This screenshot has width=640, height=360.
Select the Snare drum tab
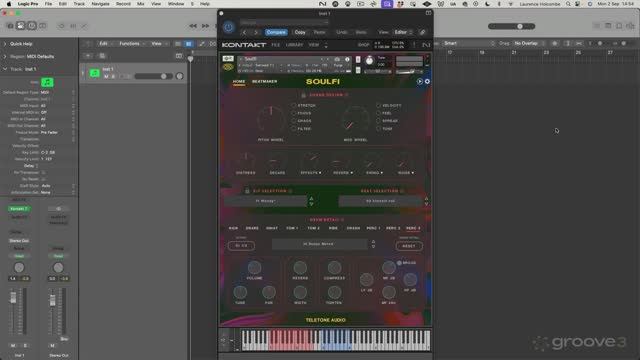[x=252, y=228]
